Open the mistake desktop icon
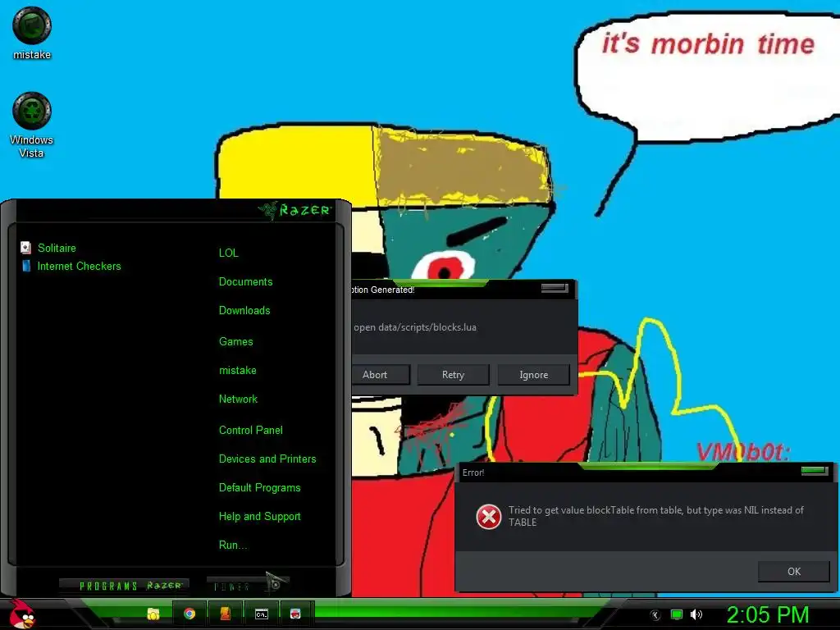Viewport: 840px width, 630px height. coord(32,32)
